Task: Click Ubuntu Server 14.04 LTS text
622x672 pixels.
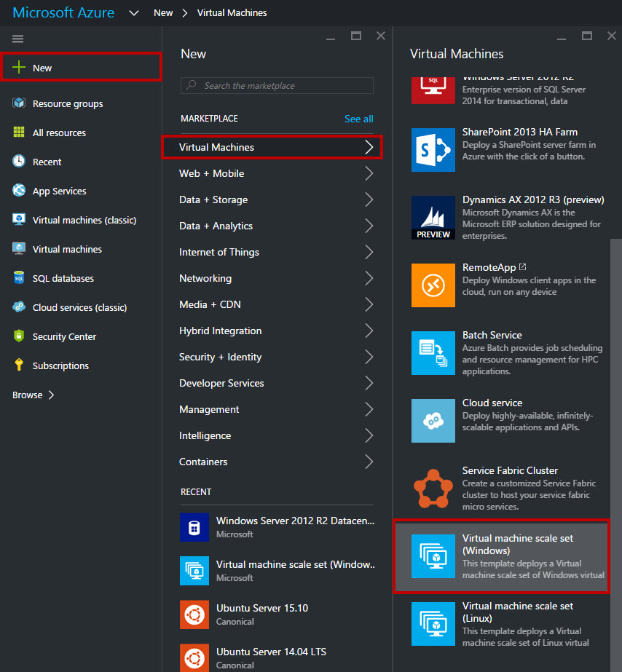Action: point(272,652)
